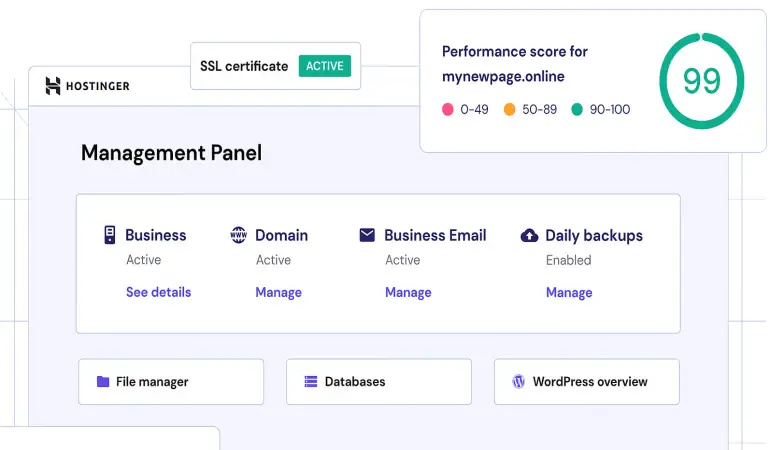This screenshot has width=770, height=450.
Task: Click the mynewpage.online domain text
Action: pyautogui.click(x=503, y=76)
